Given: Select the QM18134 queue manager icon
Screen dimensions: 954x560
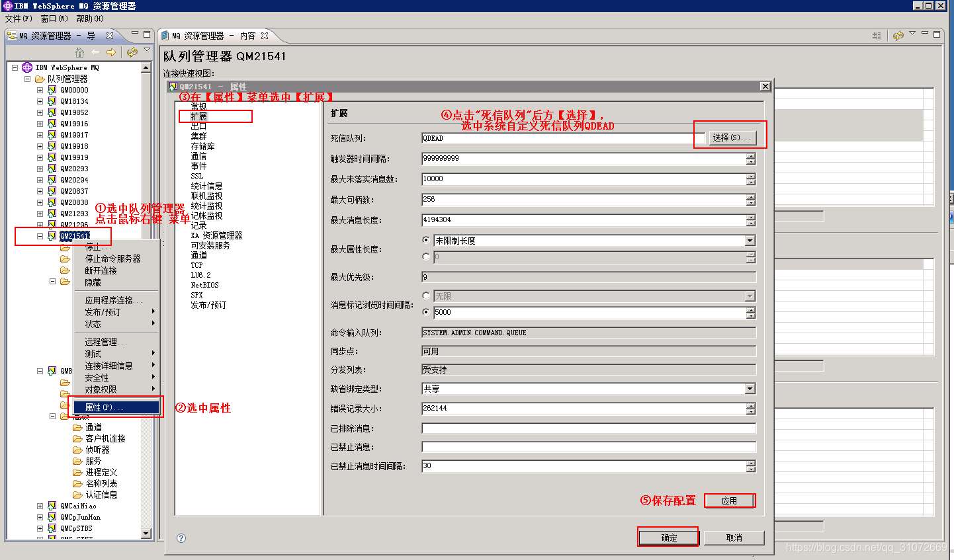Looking at the screenshot, I should tap(52, 101).
